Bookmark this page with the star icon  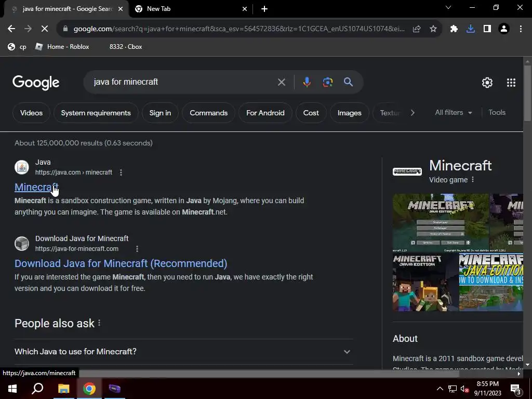433,29
